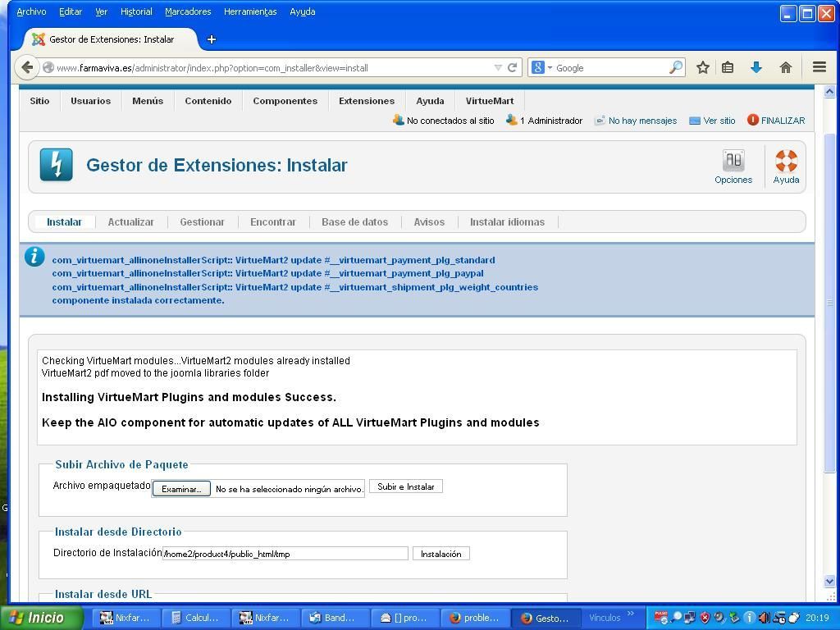Go to the Firefox home page icon
This screenshot has height=630, width=840.
tap(785, 67)
